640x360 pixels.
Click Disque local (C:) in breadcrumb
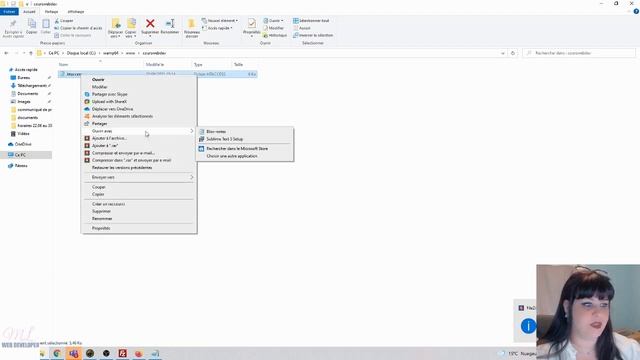click(81, 53)
